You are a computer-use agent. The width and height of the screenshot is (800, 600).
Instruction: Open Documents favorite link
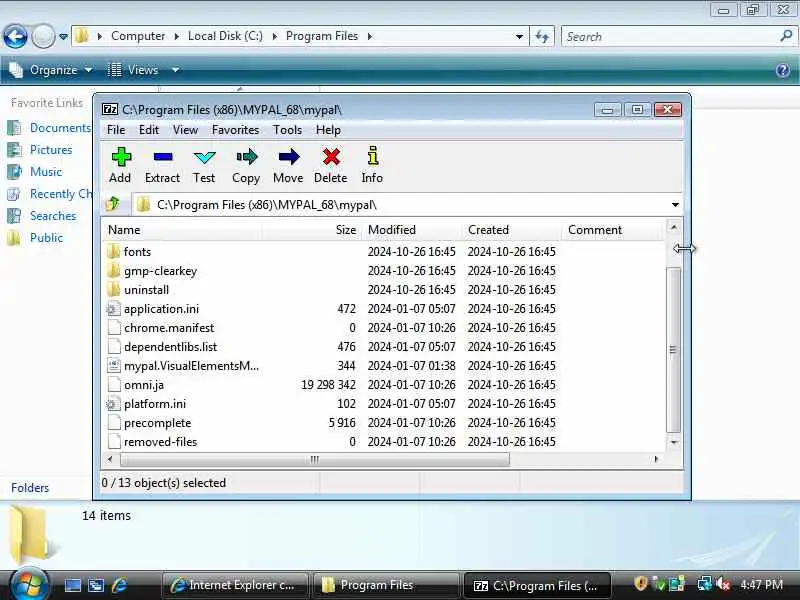pos(60,128)
